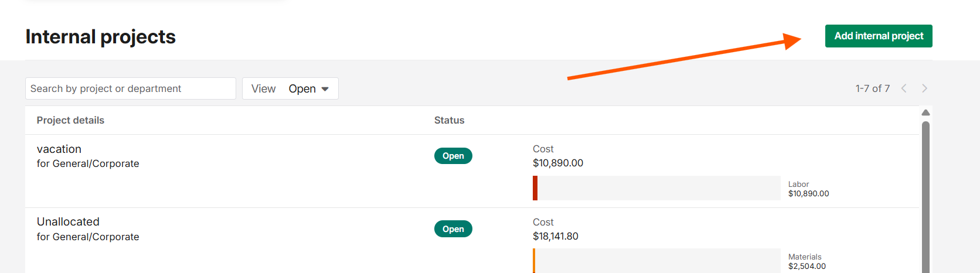
Task: Click the Materials $2,504.00 legend label
Action: 807,261
